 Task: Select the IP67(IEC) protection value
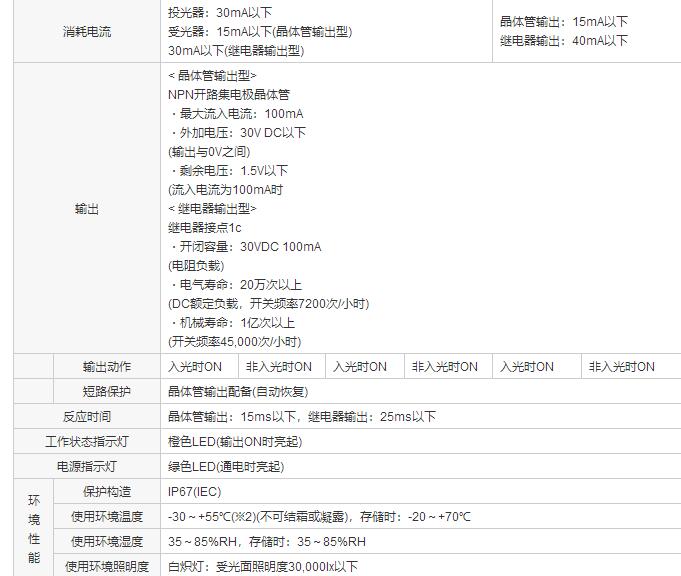(x=195, y=492)
